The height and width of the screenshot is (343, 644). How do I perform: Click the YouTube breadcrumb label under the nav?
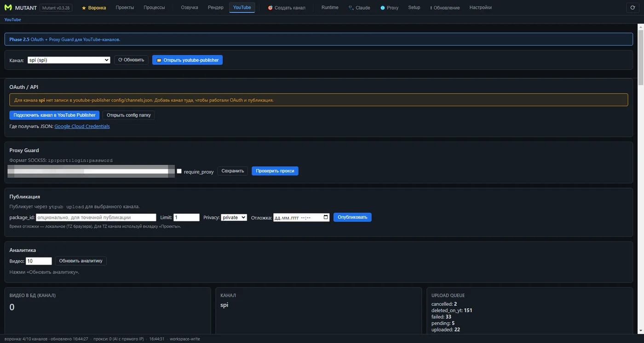point(13,20)
